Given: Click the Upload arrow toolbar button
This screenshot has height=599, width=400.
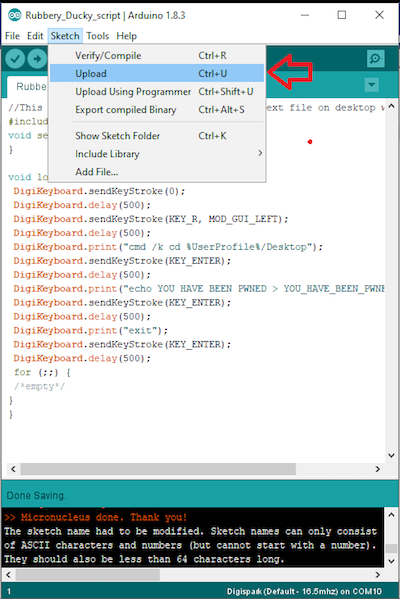Looking at the screenshot, I should click(37, 59).
